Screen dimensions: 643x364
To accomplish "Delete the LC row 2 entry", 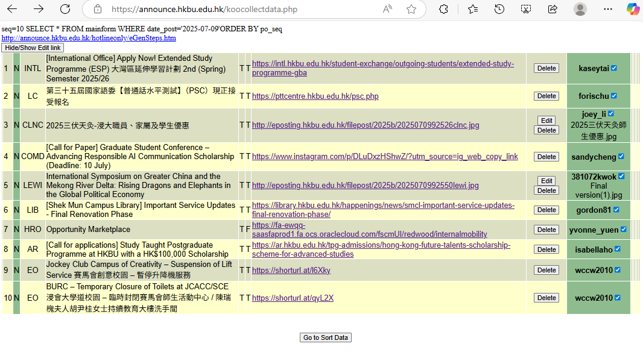I will point(546,96).
